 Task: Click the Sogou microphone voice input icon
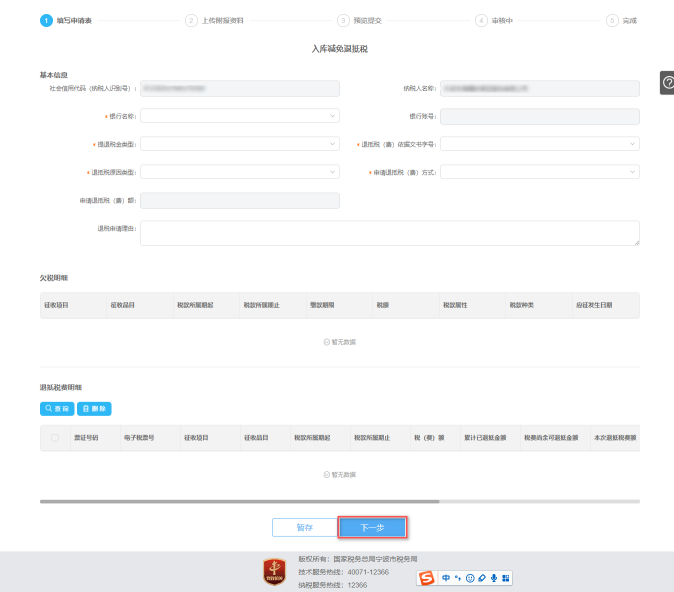(x=493, y=578)
